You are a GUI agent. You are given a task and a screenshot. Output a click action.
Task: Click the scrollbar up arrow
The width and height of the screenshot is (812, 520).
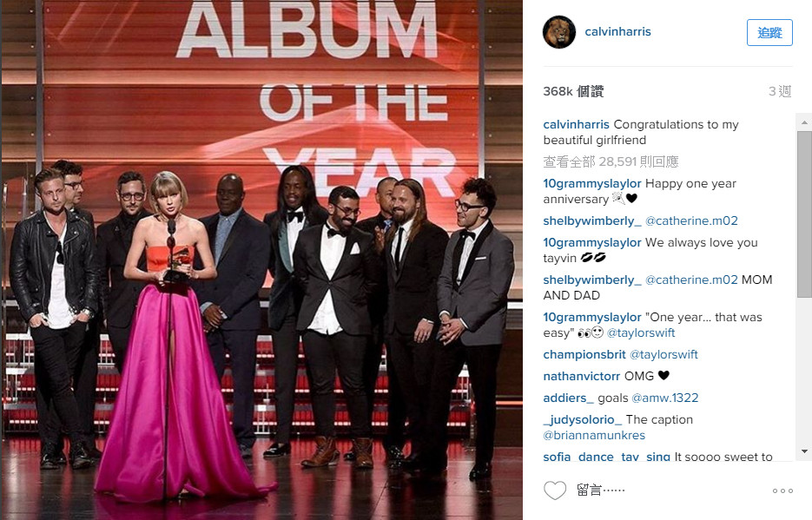(x=804, y=122)
